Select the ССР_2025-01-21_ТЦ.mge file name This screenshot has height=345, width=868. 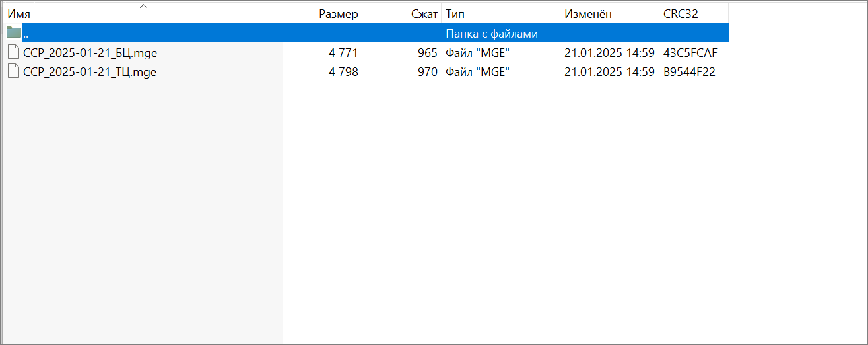click(x=90, y=72)
